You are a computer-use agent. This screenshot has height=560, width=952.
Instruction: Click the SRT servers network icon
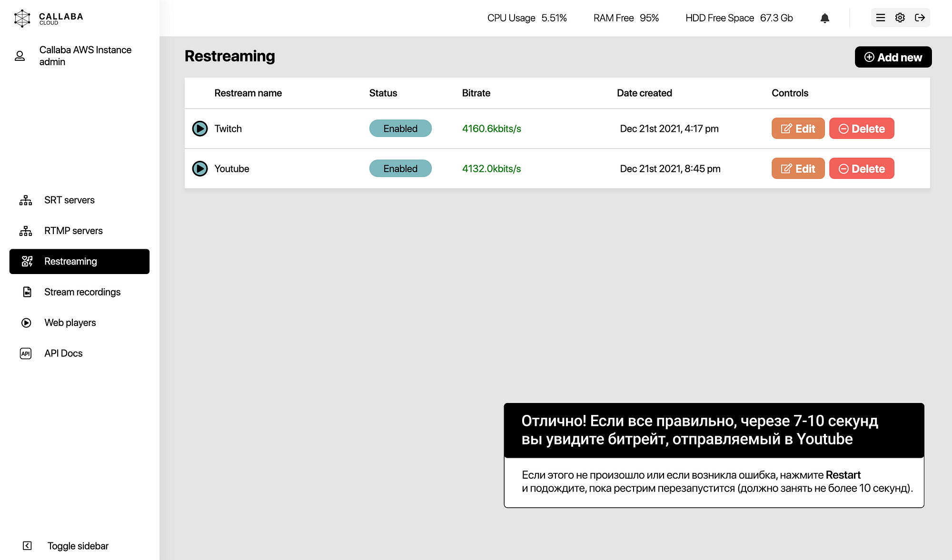click(26, 200)
